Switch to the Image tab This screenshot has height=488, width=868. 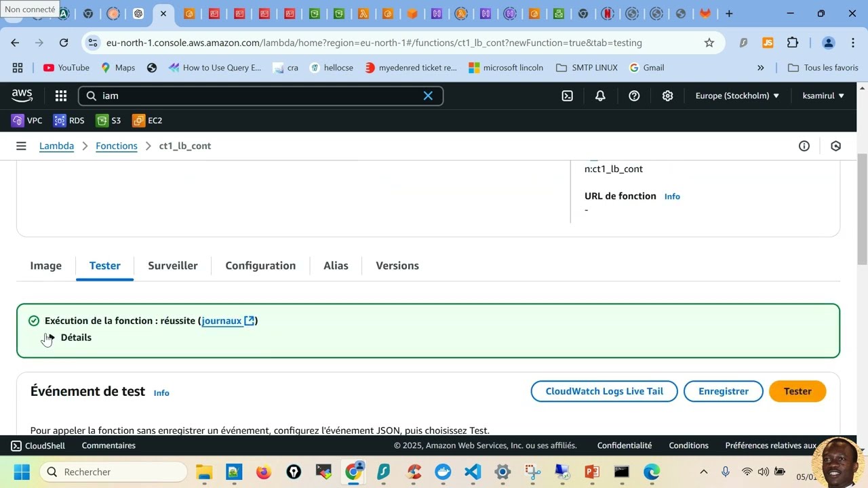click(x=45, y=266)
